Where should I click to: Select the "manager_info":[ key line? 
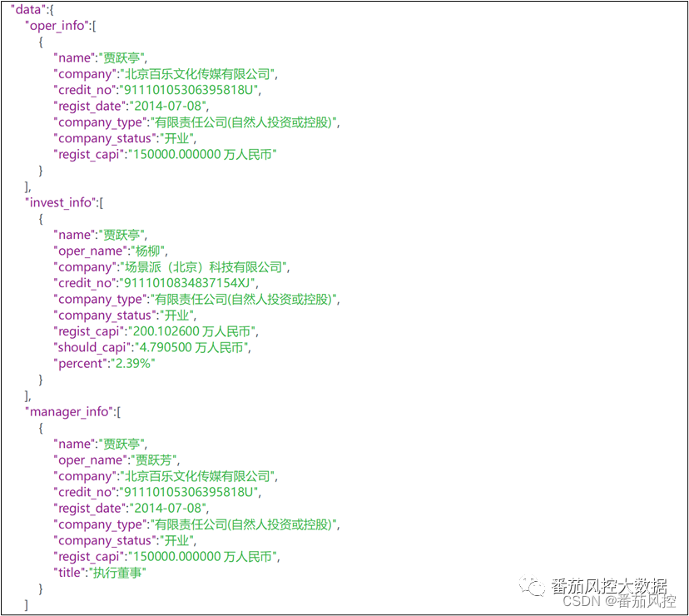pyautogui.click(x=72, y=412)
